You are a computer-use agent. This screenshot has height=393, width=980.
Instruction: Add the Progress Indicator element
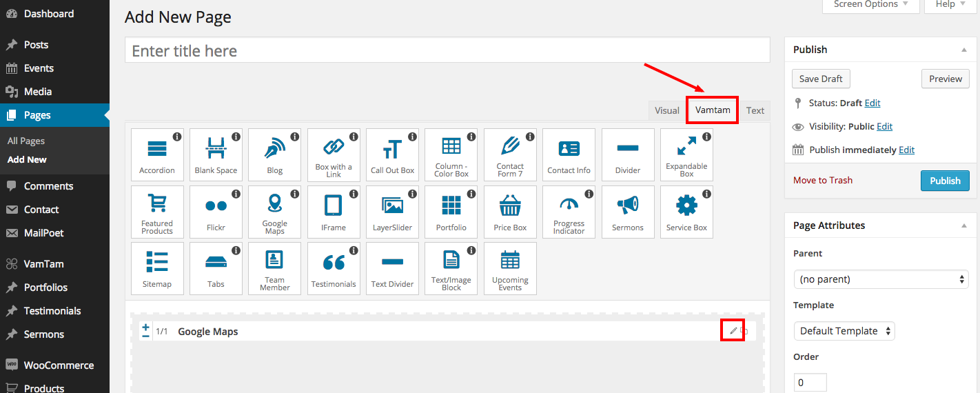coord(569,212)
